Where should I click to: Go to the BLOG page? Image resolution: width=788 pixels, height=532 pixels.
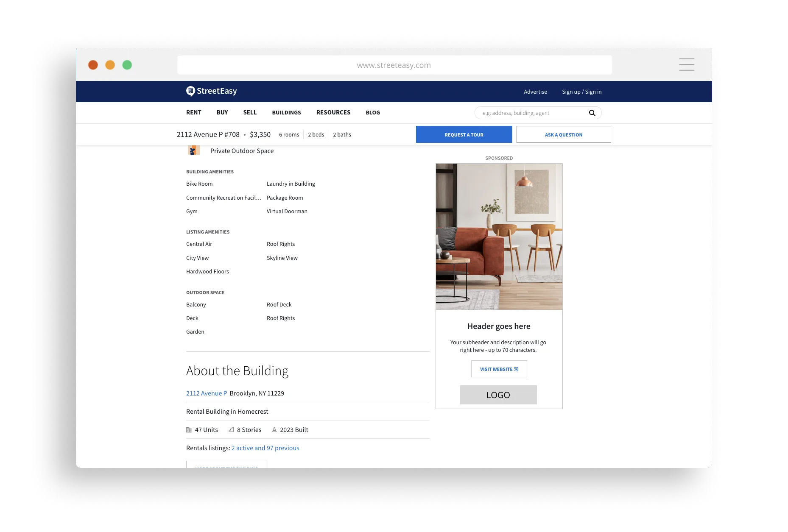pyautogui.click(x=373, y=112)
